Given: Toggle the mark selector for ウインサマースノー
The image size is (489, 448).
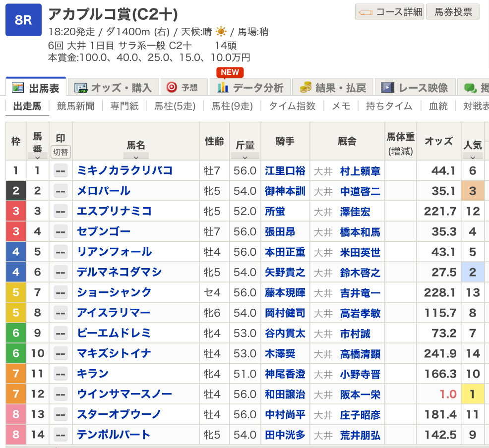Looking at the screenshot, I should tap(61, 394).
